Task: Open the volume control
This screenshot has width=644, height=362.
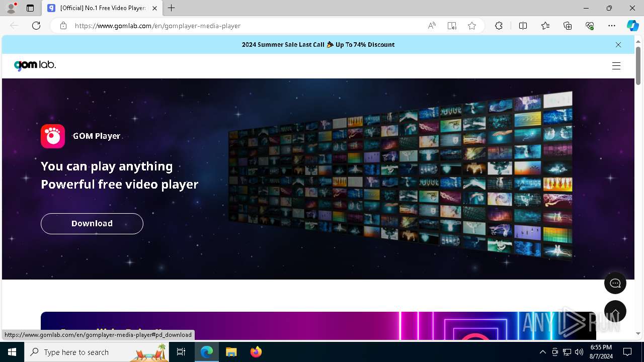Action: coord(579,352)
